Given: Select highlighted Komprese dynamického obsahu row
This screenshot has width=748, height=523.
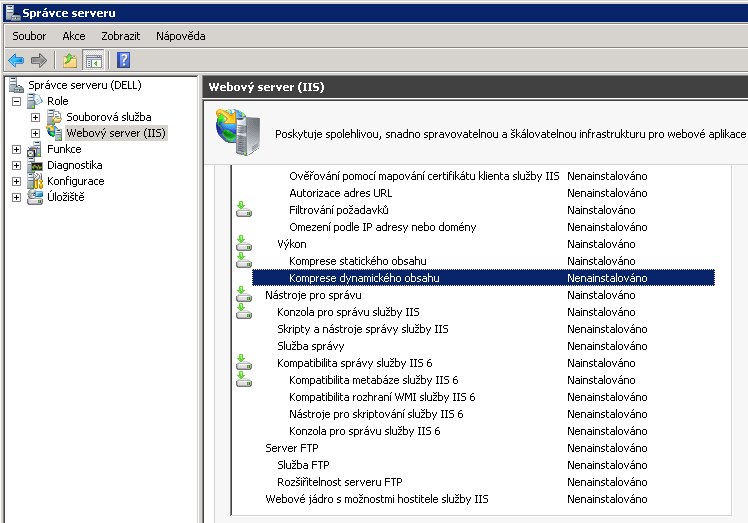Looking at the screenshot, I should [483, 278].
